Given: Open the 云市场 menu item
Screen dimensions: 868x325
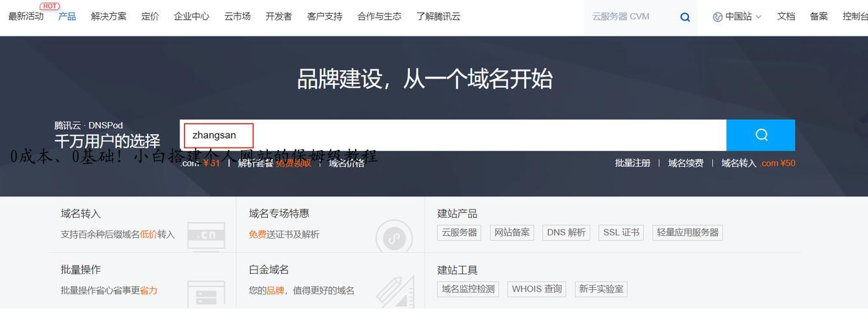Looking at the screenshot, I should (237, 16).
